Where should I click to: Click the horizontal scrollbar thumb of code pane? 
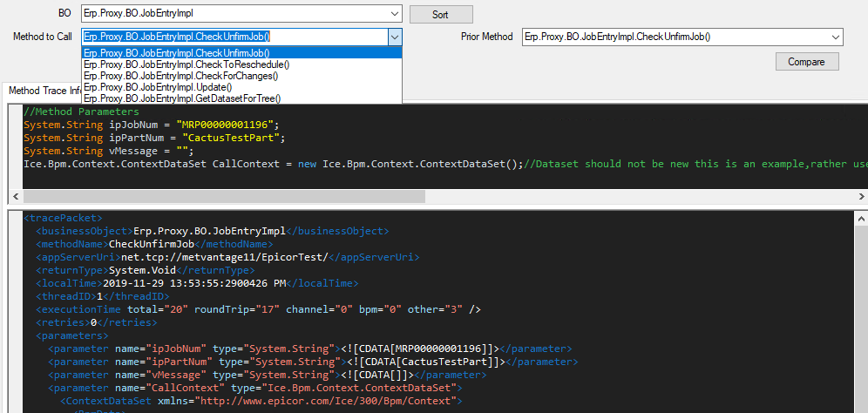click(x=224, y=196)
